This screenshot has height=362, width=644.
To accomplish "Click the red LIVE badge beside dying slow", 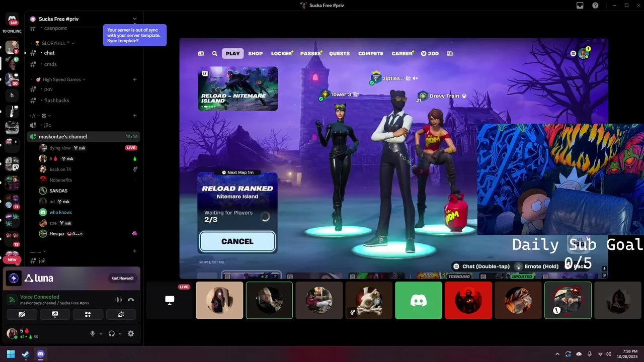I will [131, 148].
